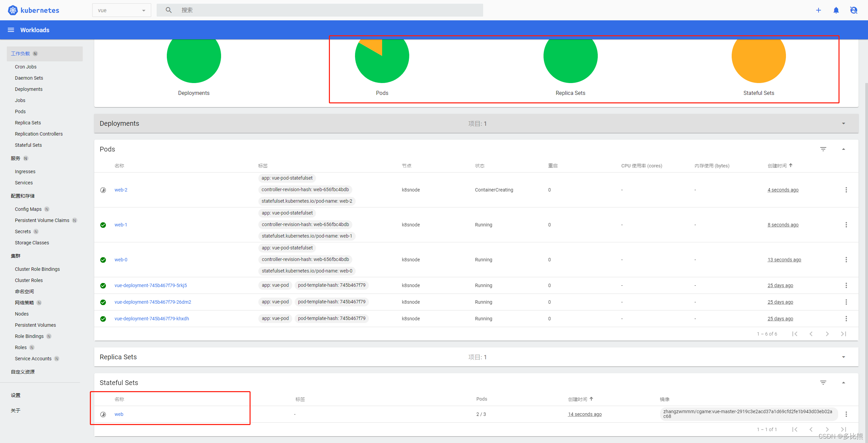Select Stateful Sets in sidebar
Screen dimensions: 868x443
pyautogui.click(x=28, y=145)
